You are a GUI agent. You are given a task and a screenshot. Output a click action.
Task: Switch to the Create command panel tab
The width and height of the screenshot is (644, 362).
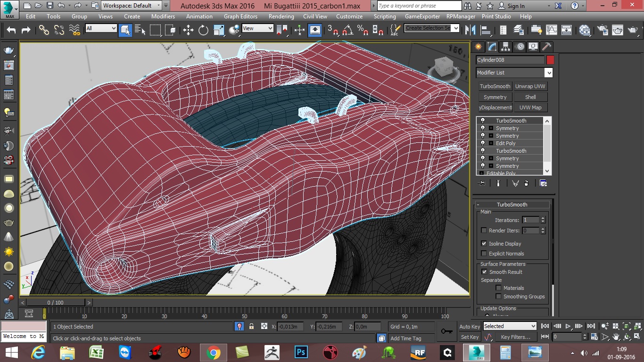click(479, 47)
